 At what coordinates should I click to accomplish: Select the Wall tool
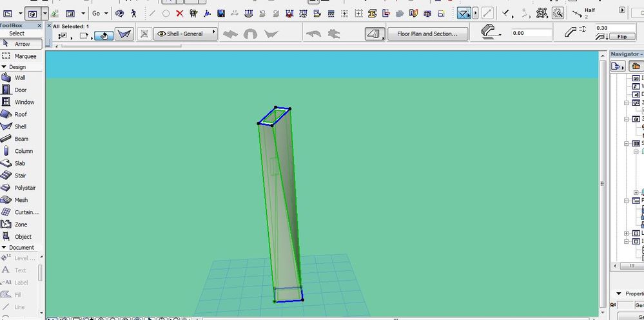tap(21, 77)
